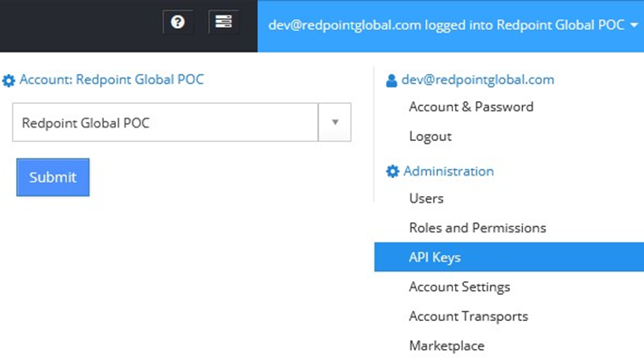Screen dimensions: 644x359
Task: Click the user icon beside dev@redpointglobal.com
Action: tap(392, 80)
